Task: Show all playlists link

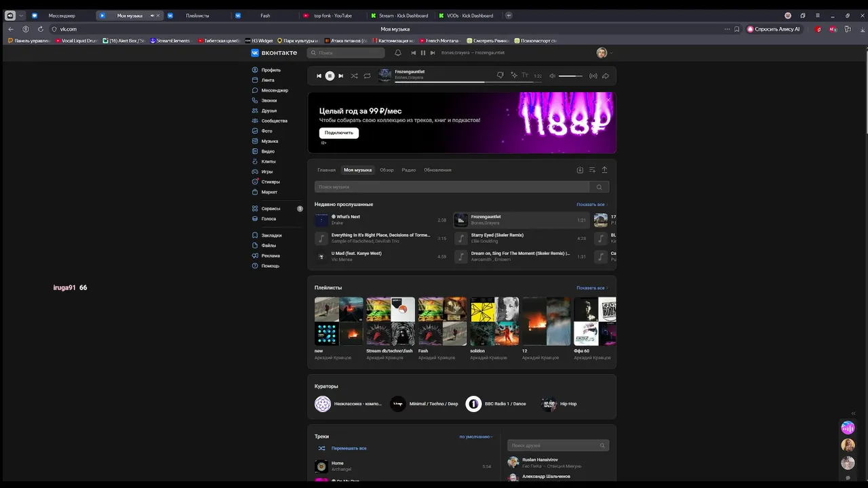Action: [x=592, y=288]
